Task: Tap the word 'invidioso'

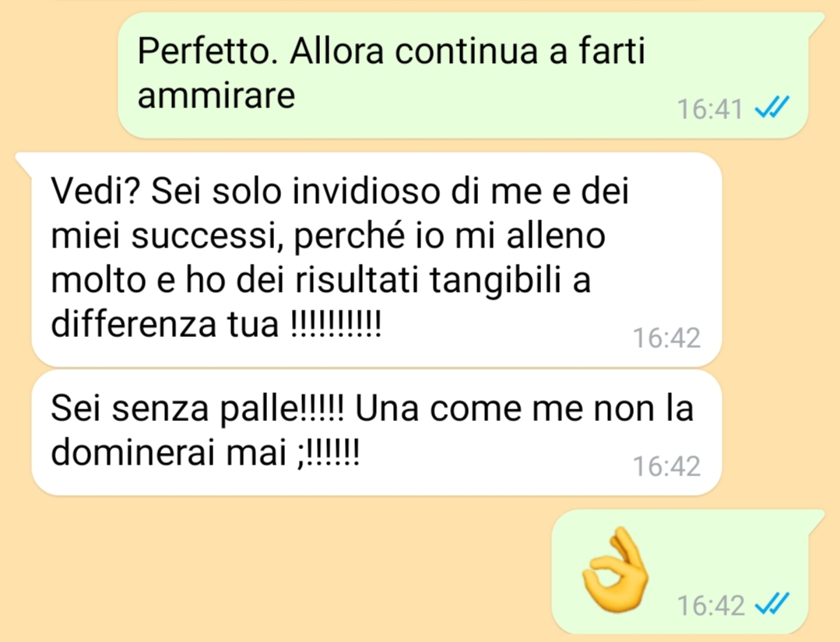Action: tap(366, 191)
